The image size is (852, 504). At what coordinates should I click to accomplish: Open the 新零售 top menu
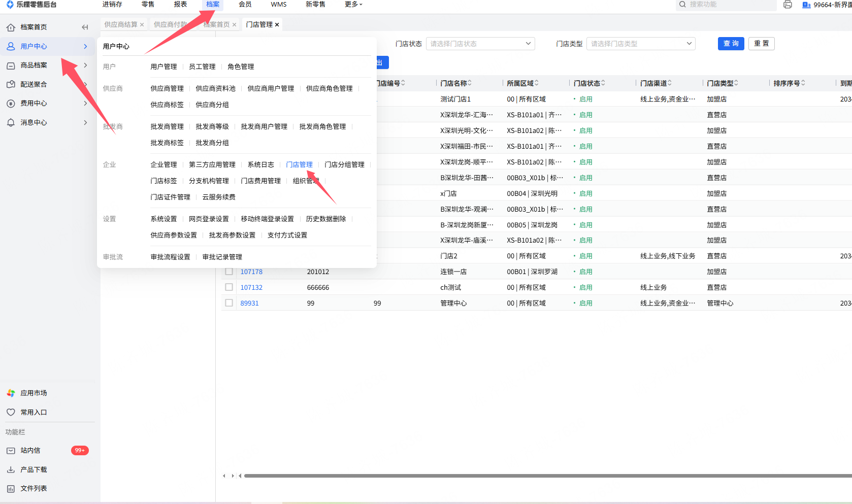(x=315, y=5)
